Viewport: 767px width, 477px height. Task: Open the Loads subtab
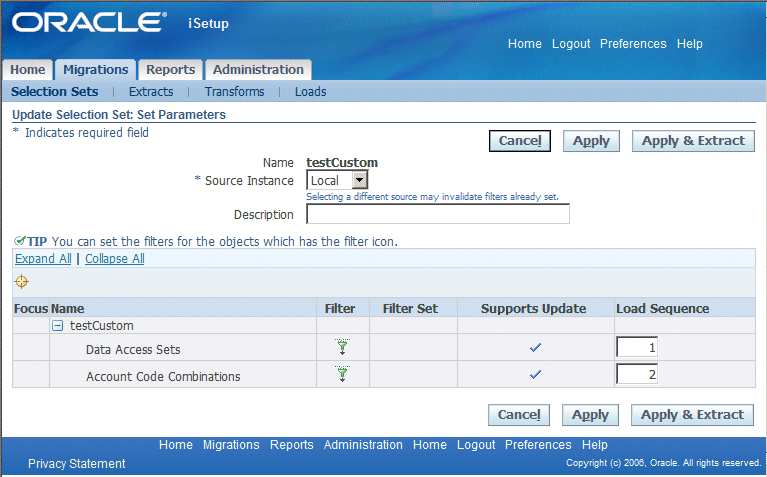311,91
